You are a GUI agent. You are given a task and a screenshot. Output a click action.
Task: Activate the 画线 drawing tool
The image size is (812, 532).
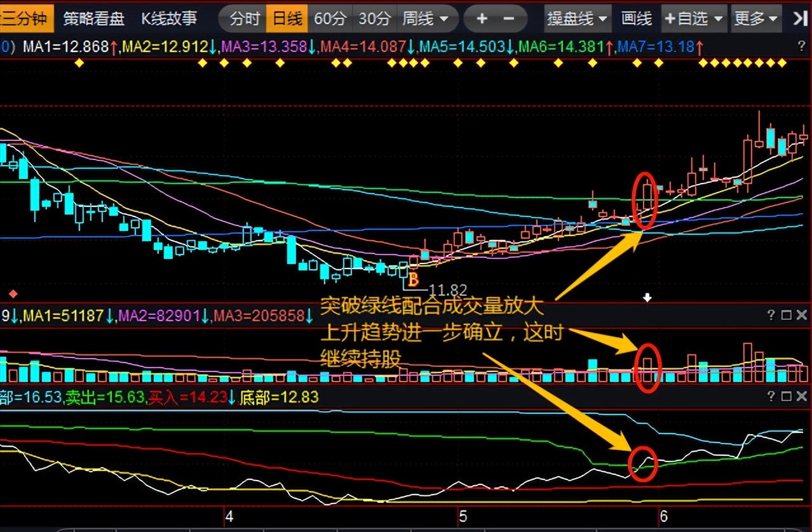click(x=637, y=18)
